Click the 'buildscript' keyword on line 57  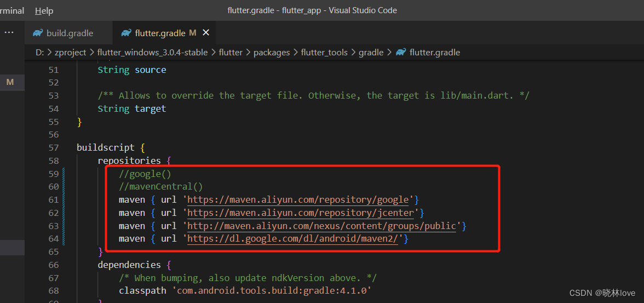106,147
